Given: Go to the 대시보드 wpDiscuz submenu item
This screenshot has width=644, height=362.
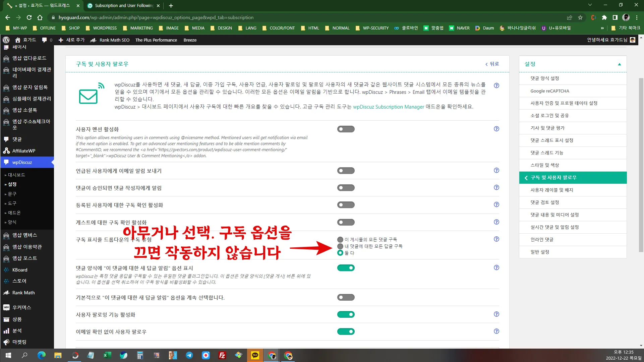Looking at the screenshot, I should 16,175.
